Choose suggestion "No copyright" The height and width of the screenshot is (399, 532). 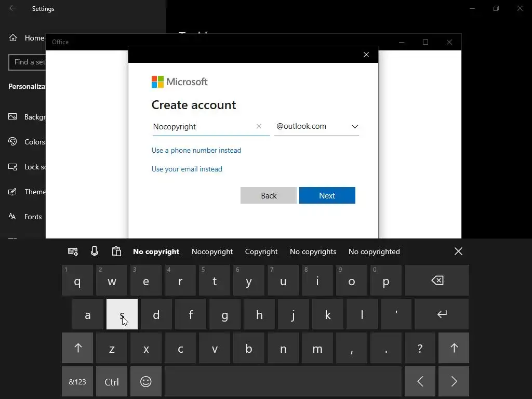click(156, 251)
